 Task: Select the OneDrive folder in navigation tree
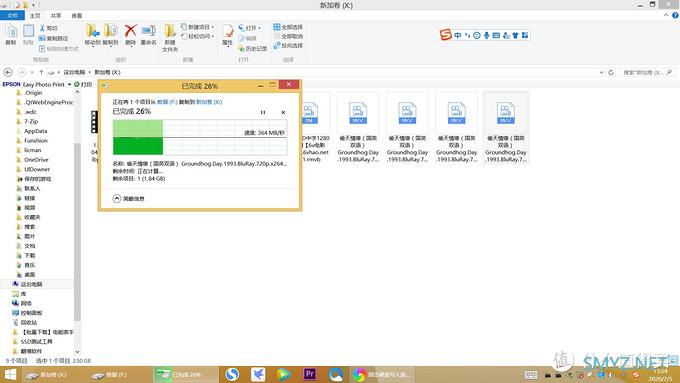(x=36, y=160)
